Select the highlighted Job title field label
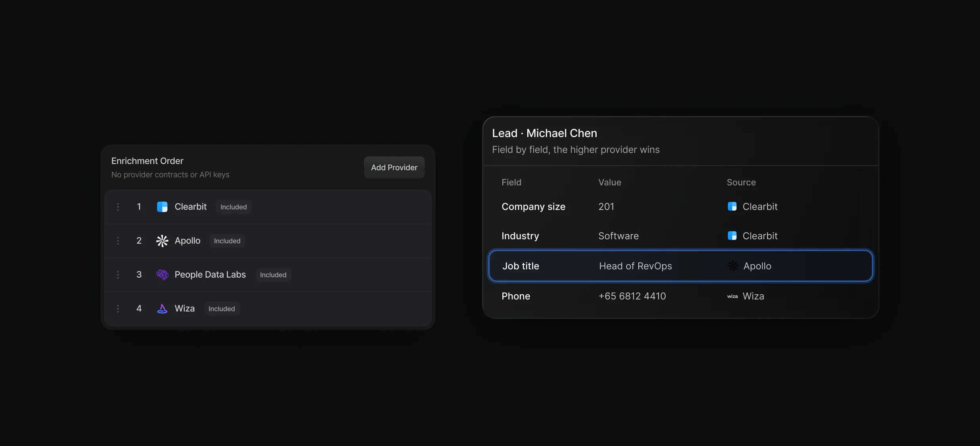The image size is (980, 446). (521, 266)
